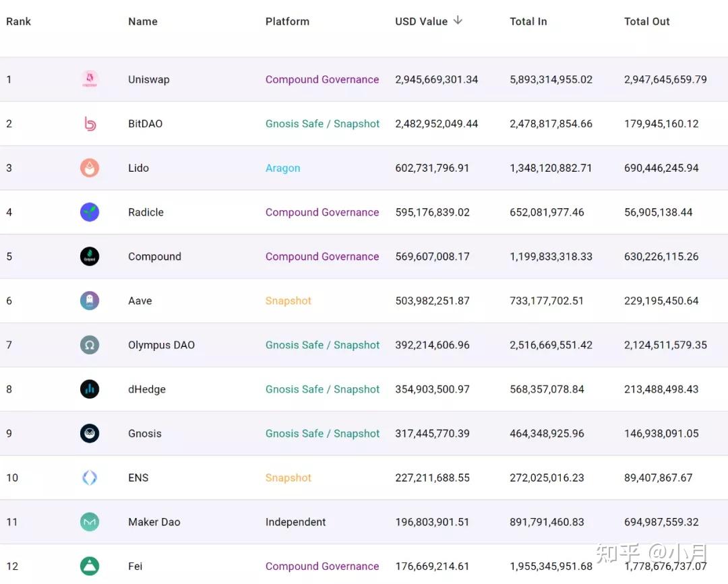Image resolution: width=728 pixels, height=584 pixels.
Task: Toggle sort arrow next to USD Value
Action: tap(458, 21)
